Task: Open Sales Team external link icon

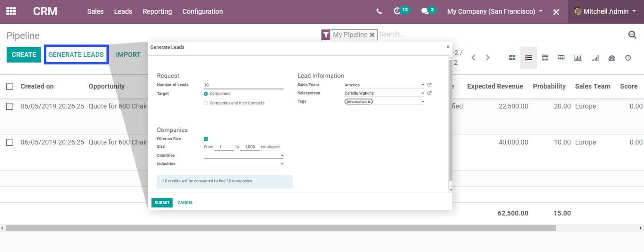Action: (429, 85)
